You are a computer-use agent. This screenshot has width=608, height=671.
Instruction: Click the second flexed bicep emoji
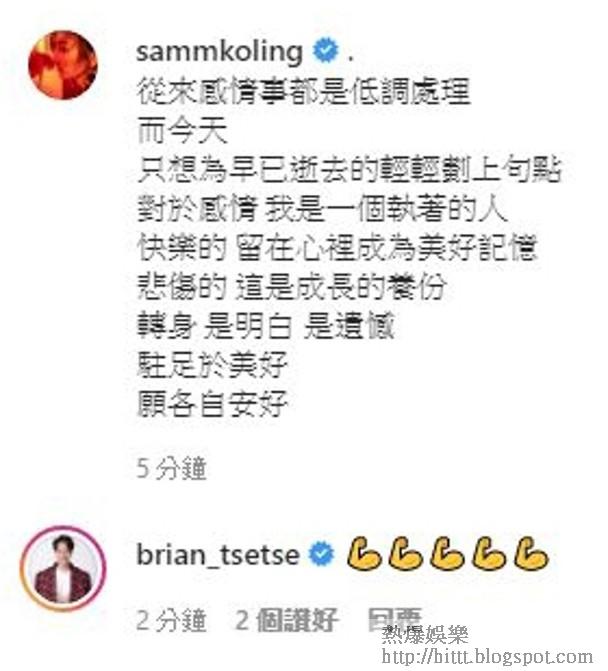405,554
